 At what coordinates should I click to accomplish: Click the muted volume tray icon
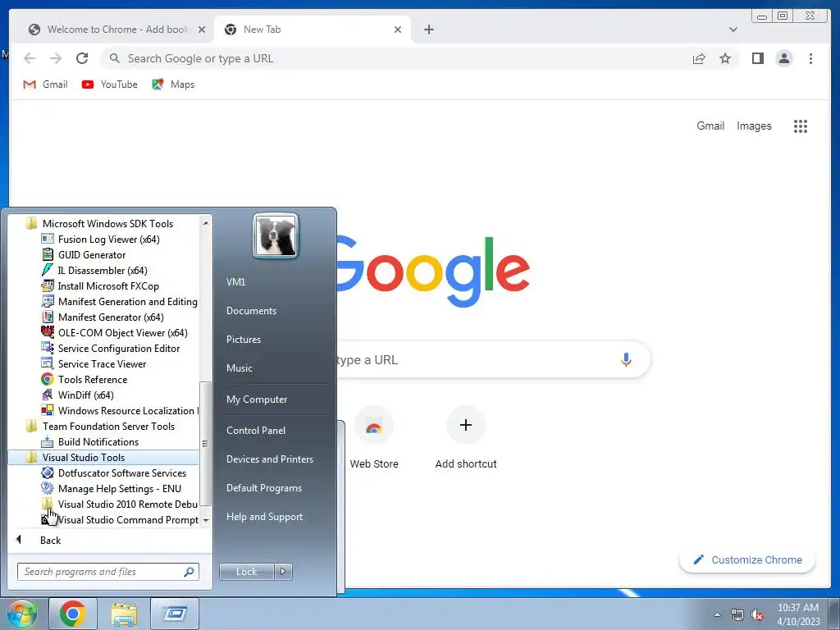[x=757, y=614]
